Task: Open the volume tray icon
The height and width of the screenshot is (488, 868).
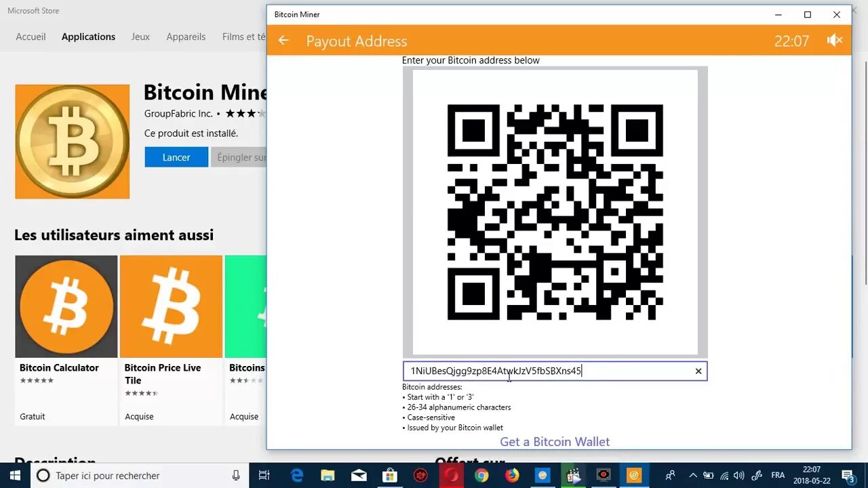Action: (739, 475)
